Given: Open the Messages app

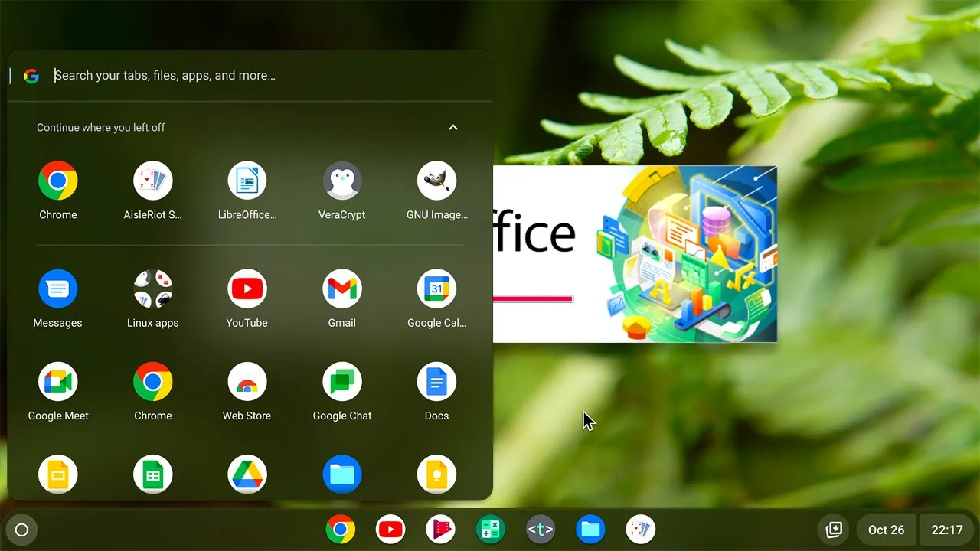Looking at the screenshot, I should 58,289.
